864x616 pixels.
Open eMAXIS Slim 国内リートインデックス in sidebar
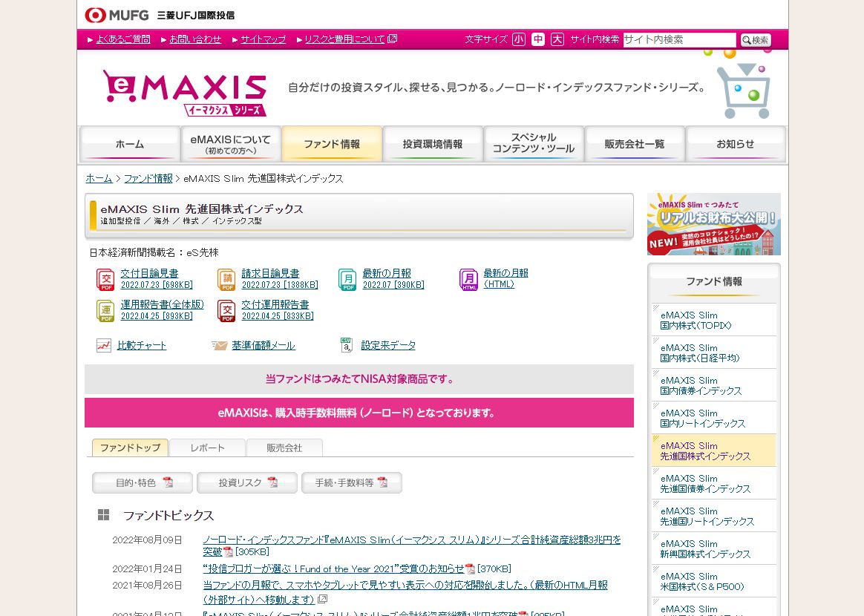713,418
